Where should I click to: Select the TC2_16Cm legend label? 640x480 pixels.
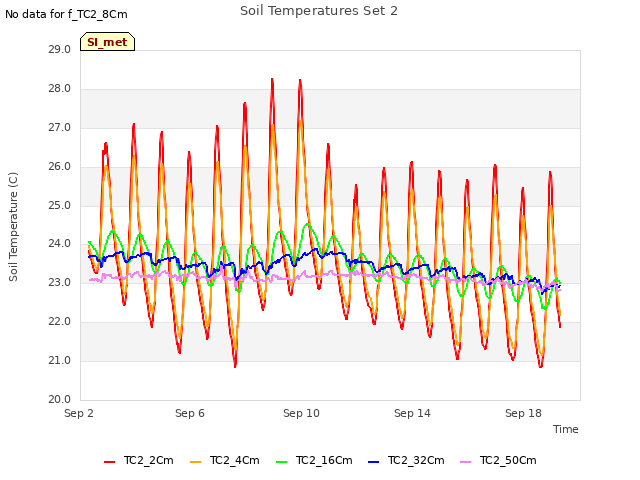(x=324, y=460)
